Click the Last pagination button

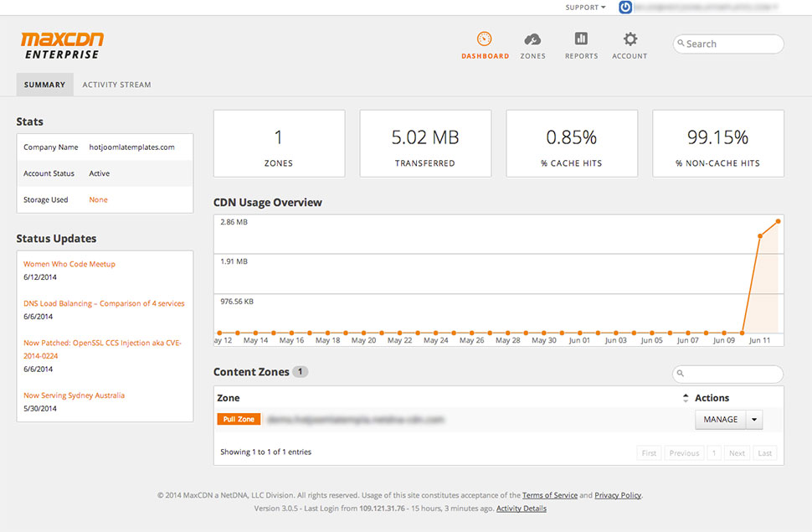tap(765, 453)
